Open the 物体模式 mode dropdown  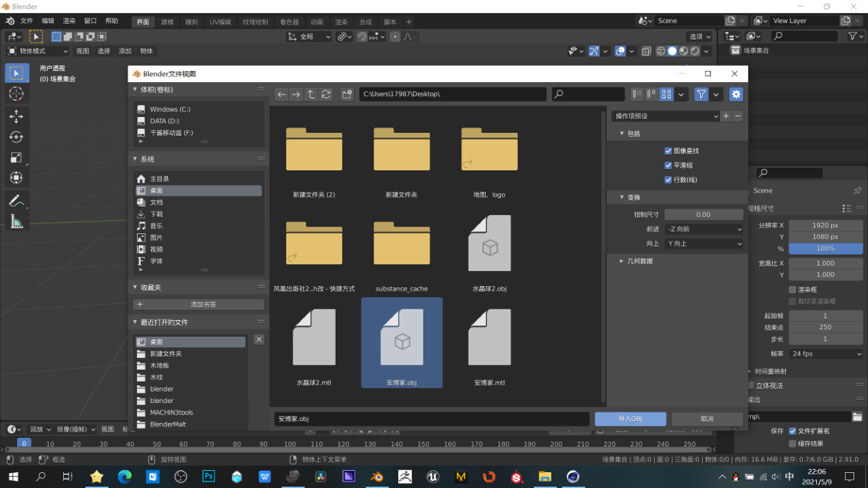point(38,51)
